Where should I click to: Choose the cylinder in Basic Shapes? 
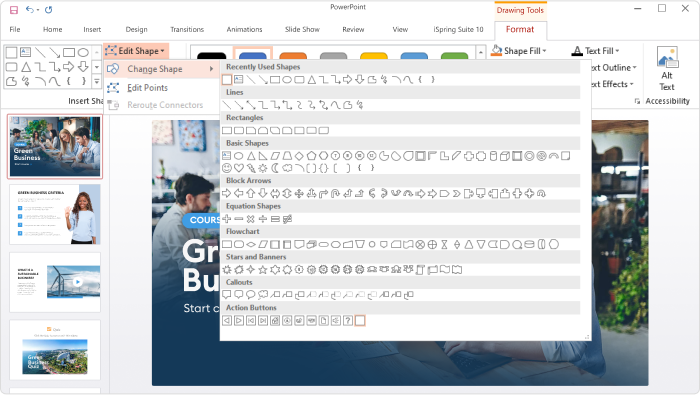(x=493, y=156)
